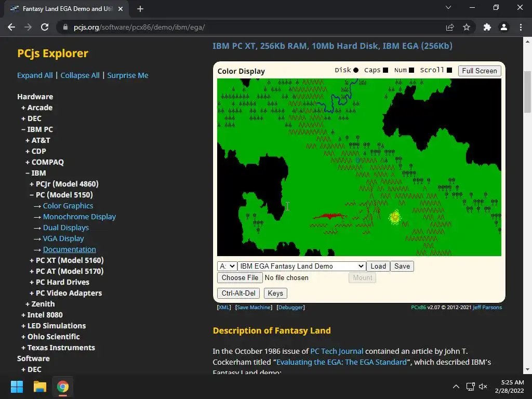The width and height of the screenshot is (532, 399).
Task: Click inside the Fantasy Land emulator display
Action: point(359,167)
